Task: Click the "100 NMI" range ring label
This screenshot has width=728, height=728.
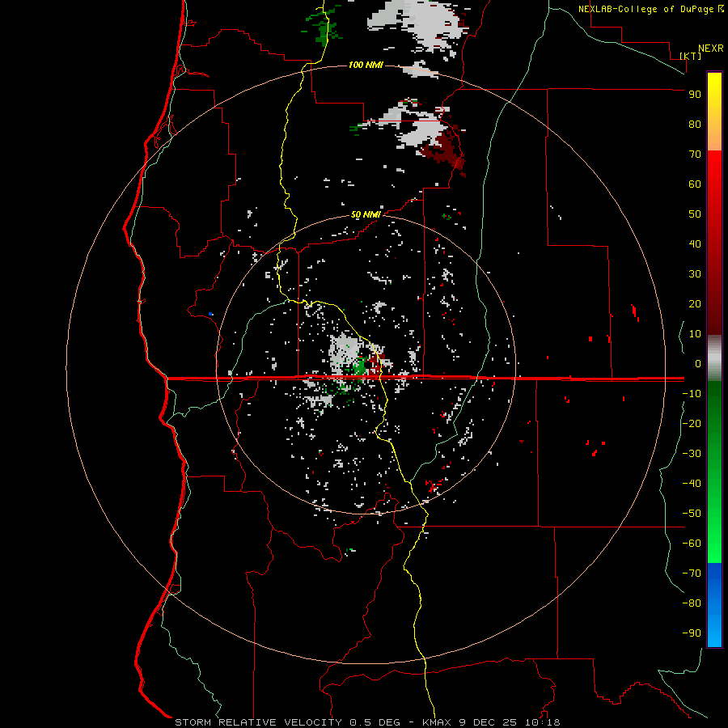Action: pyautogui.click(x=366, y=65)
